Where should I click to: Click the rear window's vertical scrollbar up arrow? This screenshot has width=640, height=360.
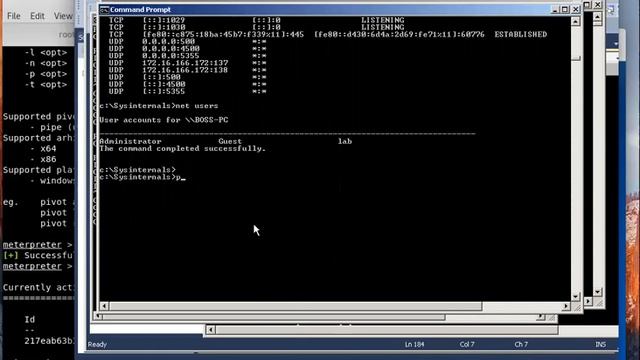[x=598, y=17]
